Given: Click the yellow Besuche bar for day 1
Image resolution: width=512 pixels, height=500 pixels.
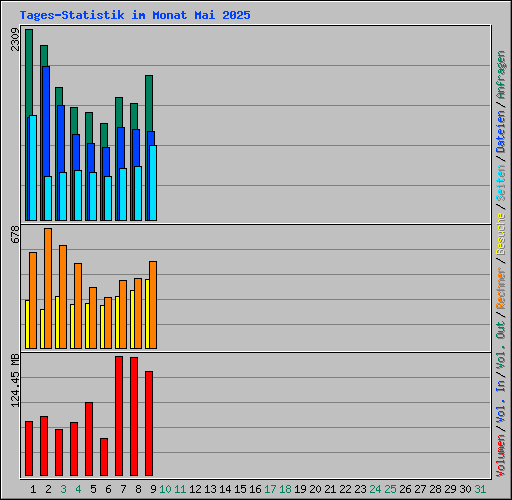Looking at the screenshot, I should (27, 324).
